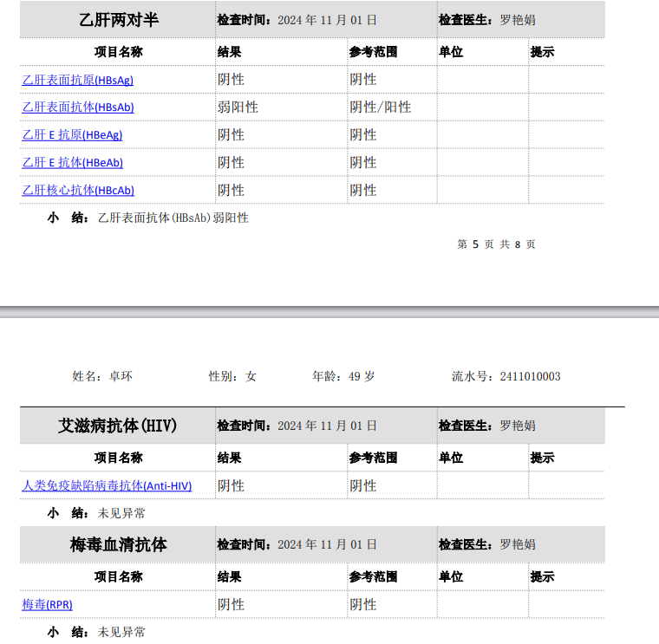Open the 人类免疫缺陷病毒抗体(Anti-HIV) link
Image resolution: width=659 pixels, height=644 pixels.
[x=107, y=485]
